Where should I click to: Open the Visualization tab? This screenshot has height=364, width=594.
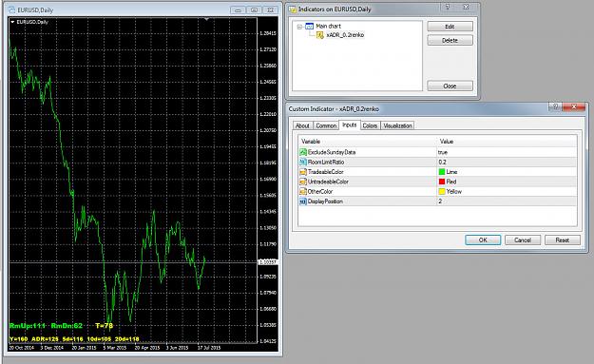click(397, 125)
